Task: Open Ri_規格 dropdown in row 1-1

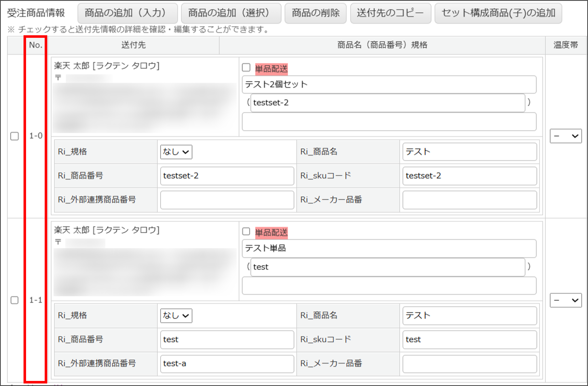Action: [x=176, y=315]
